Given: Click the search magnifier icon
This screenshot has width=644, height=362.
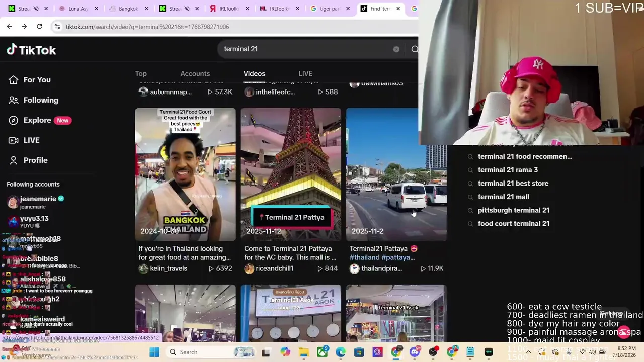Looking at the screenshot, I should coord(415,49).
